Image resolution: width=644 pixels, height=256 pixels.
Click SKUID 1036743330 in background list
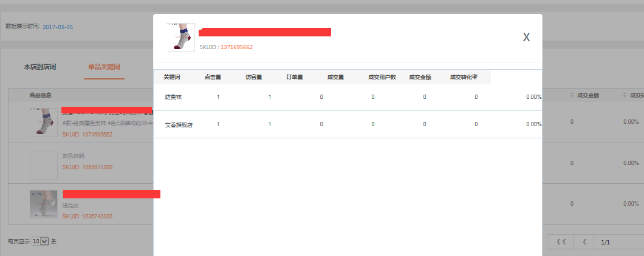click(x=87, y=217)
